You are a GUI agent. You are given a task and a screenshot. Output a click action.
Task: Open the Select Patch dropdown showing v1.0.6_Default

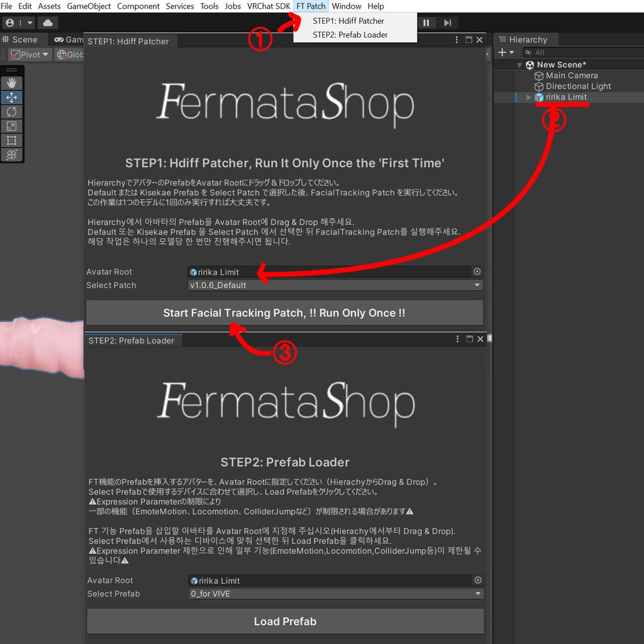[335, 285]
